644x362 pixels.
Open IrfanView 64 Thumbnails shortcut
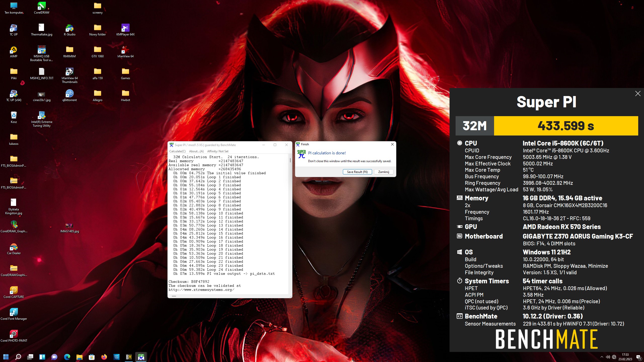69,75
